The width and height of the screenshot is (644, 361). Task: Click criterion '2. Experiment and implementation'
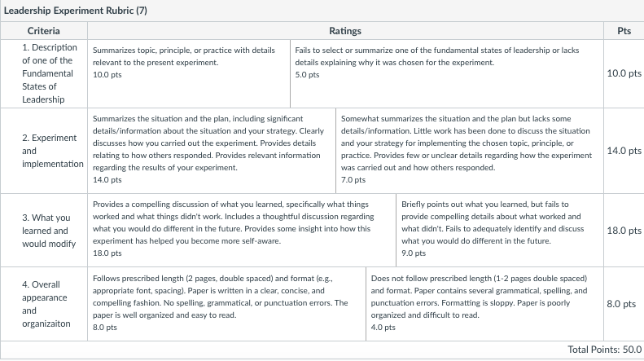pyautogui.click(x=53, y=151)
